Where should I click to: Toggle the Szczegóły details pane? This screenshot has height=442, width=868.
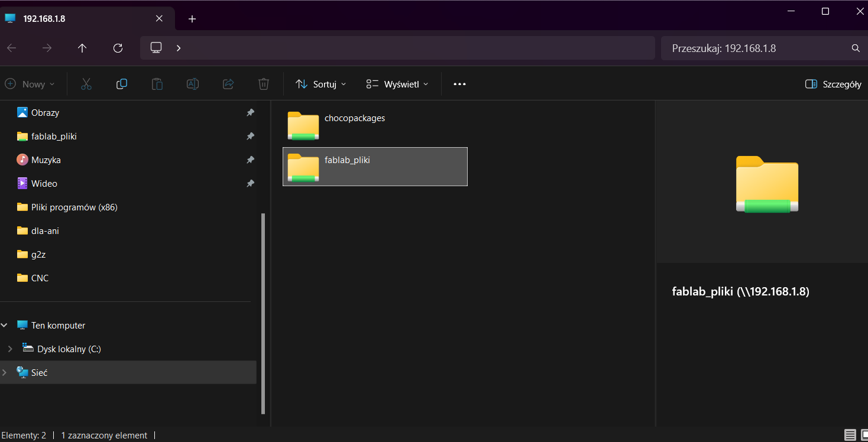(x=834, y=84)
